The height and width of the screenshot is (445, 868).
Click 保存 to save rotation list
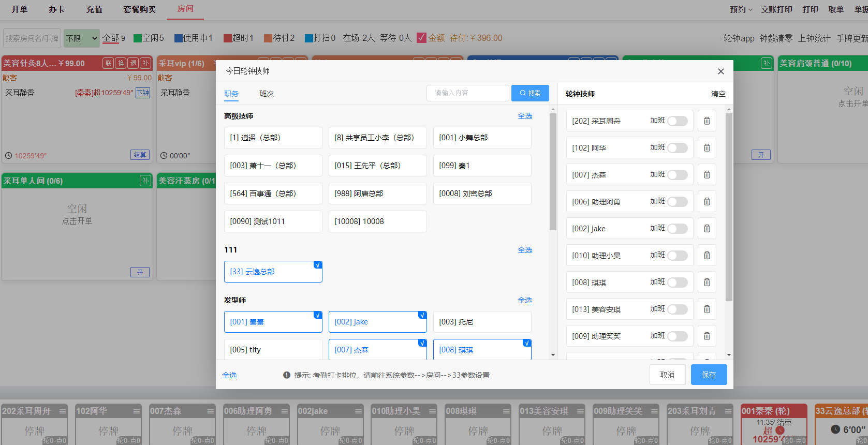(709, 375)
